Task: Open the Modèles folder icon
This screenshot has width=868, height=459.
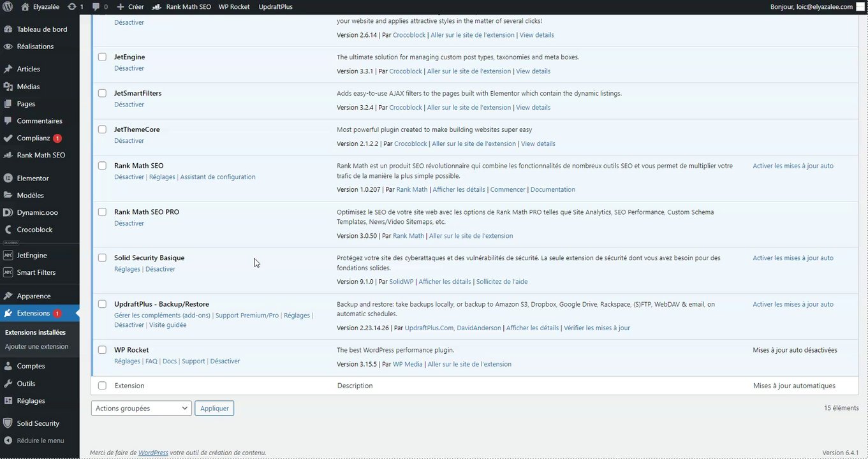Action: point(8,196)
